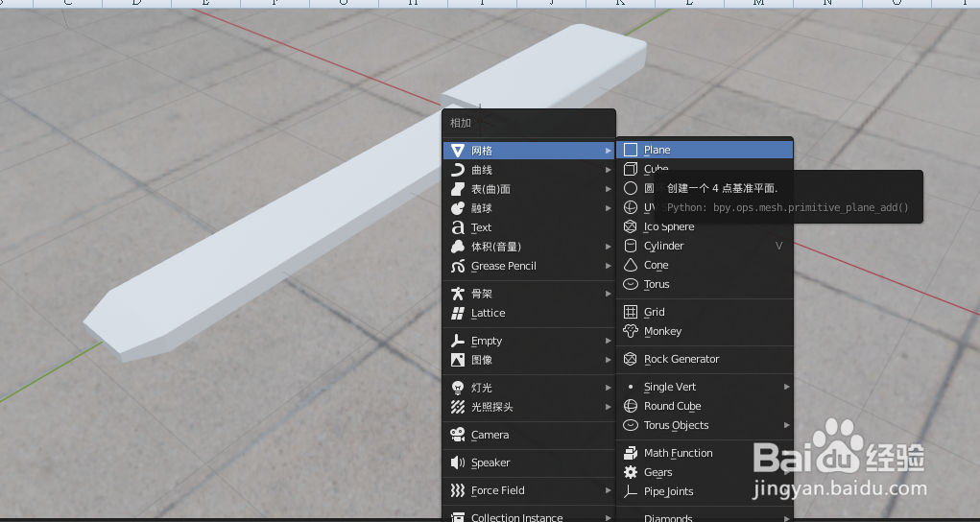Expand arrow beside Force Field
The height and width of the screenshot is (522, 980).
pyautogui.click(x=609, y=490)
